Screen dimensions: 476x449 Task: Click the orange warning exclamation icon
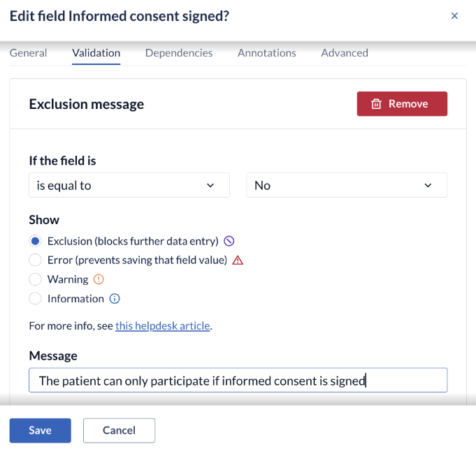tap(99, 279)
